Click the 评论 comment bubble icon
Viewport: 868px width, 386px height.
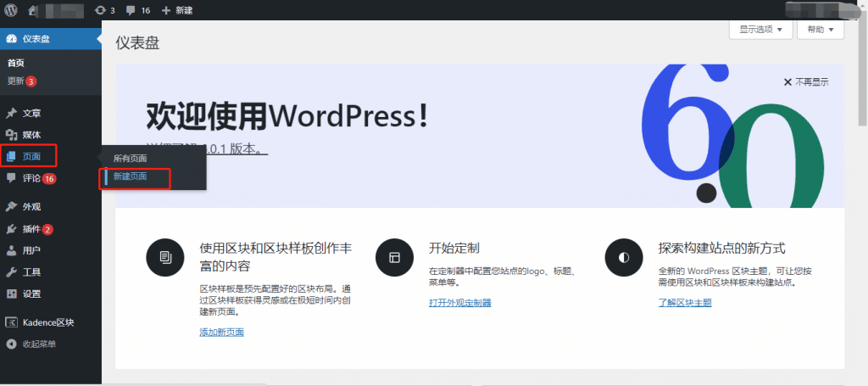[x=11, y=178]
